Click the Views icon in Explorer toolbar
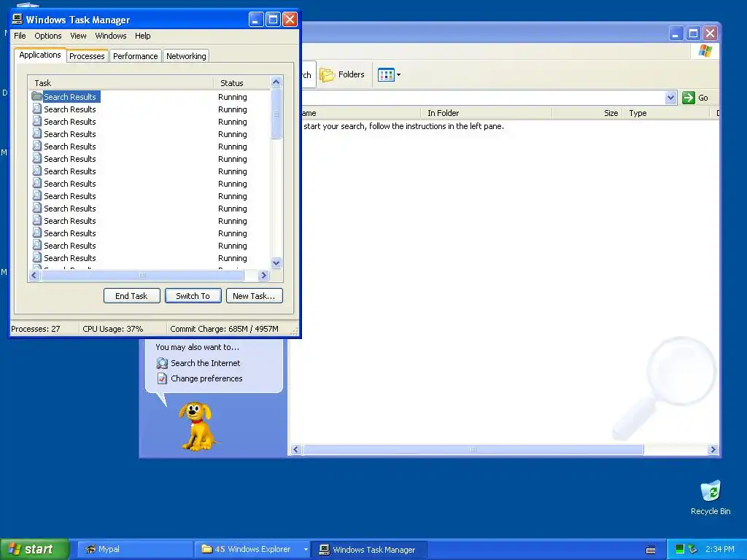Viewport: 747px width, 560px height. (x=386, y=75)
